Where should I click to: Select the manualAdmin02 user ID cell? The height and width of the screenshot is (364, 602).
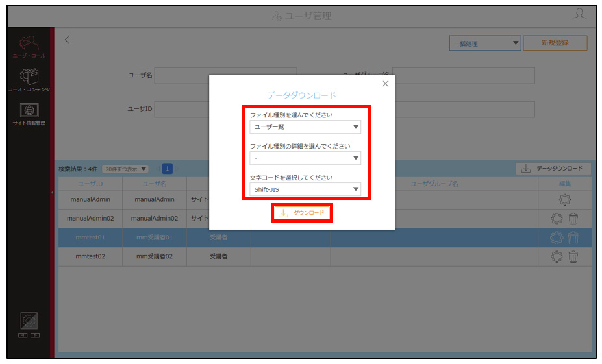[x=90, y=218]
